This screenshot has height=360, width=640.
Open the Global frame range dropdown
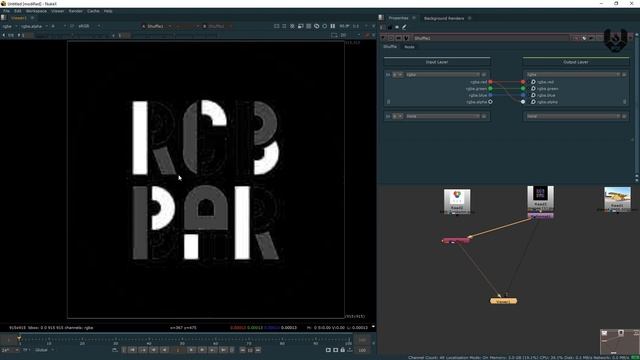pos(44,350)
